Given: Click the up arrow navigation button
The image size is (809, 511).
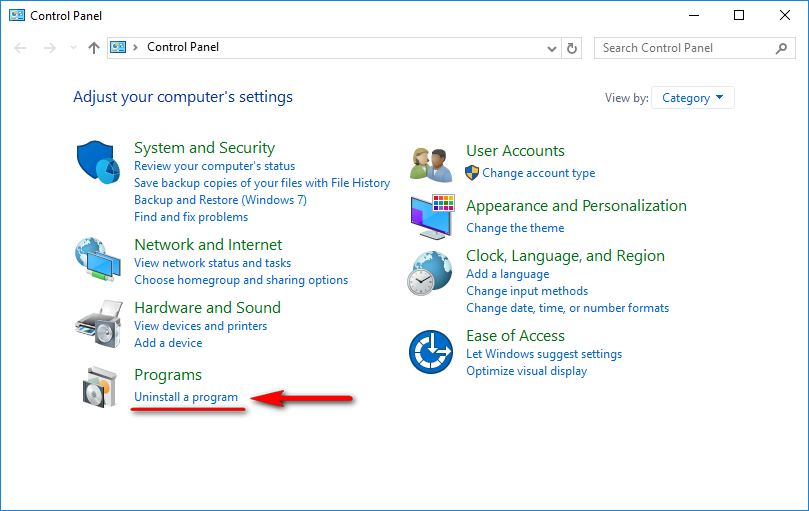Looking at the screenshot, I should click(x=94, y=48).
